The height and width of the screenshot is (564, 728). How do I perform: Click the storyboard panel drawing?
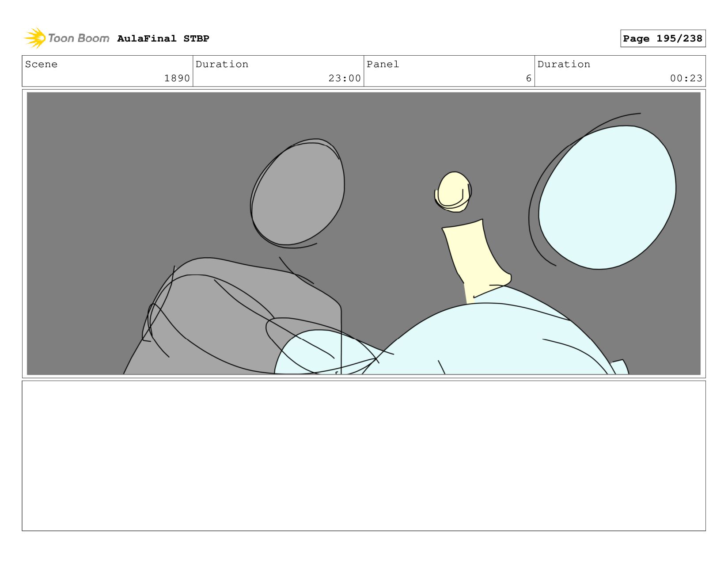coord(364,233)
